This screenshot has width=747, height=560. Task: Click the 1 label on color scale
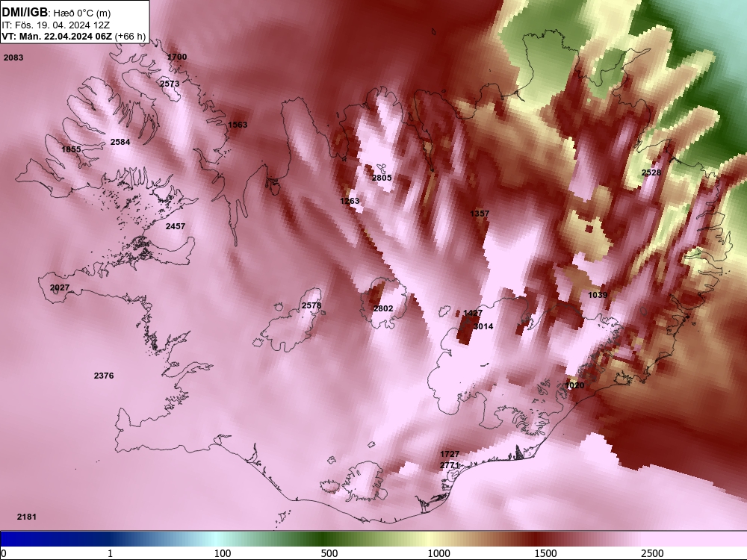(110, 553)
